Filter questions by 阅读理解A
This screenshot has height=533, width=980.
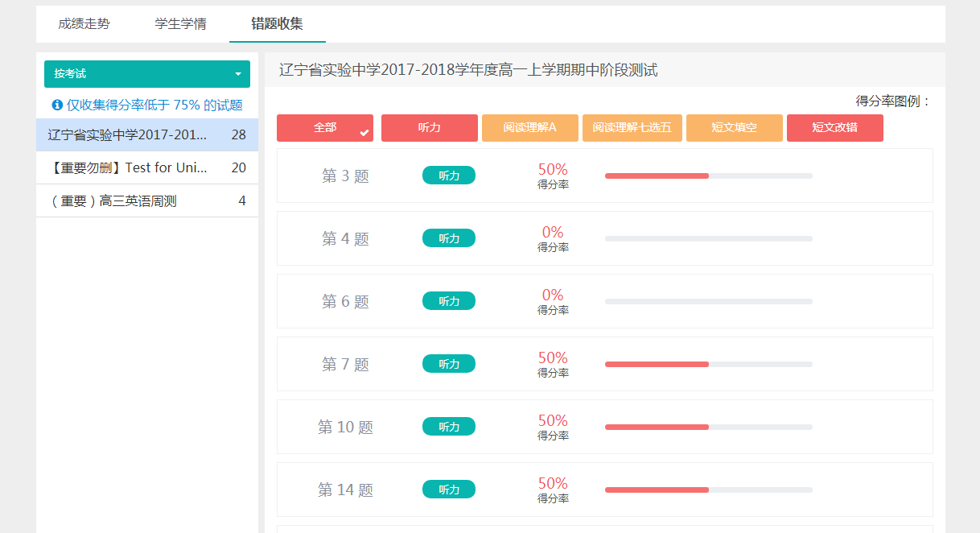coord(530,128)
